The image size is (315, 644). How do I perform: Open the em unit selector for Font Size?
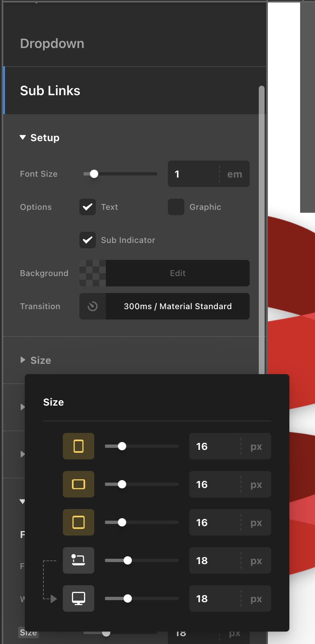click(234, 174)
